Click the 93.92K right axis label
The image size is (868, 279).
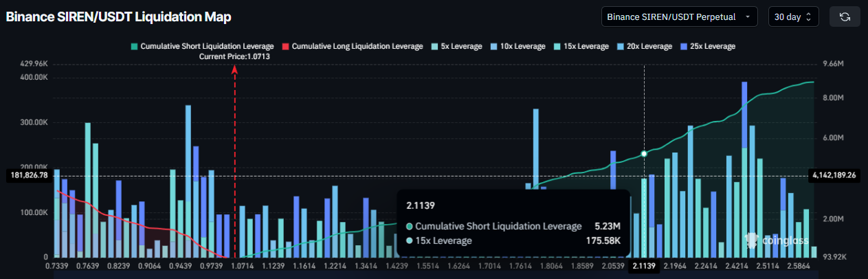click(x=834, y=257)
